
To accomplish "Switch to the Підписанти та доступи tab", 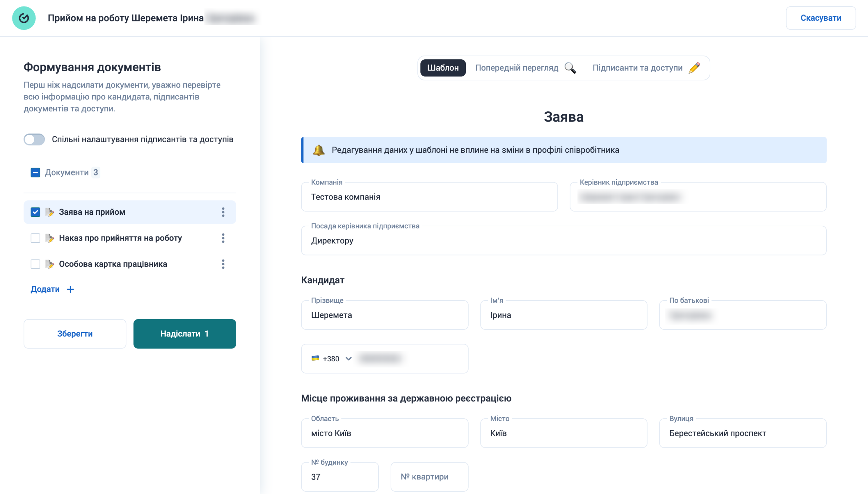I will (x=646, y=68).
